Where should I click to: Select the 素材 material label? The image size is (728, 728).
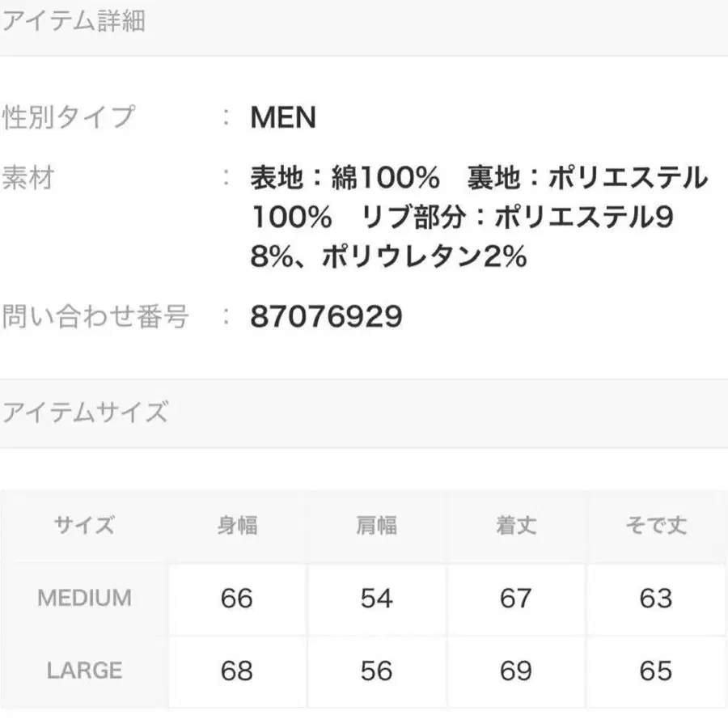[28, 177]
